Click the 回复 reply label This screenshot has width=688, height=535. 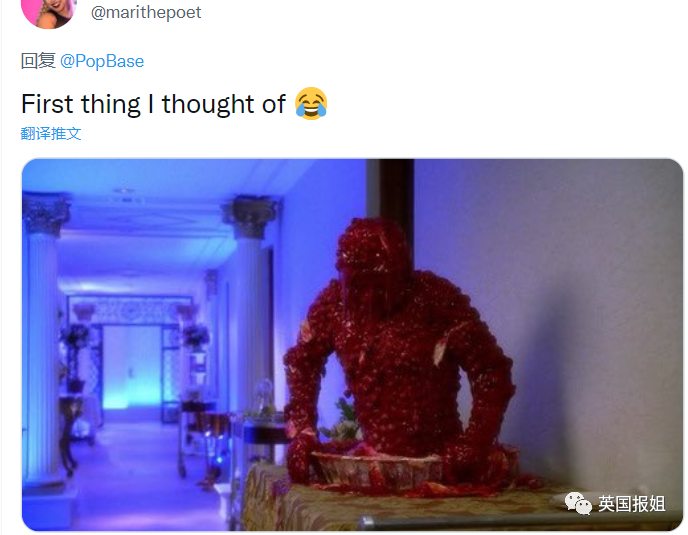pos(38,61)
